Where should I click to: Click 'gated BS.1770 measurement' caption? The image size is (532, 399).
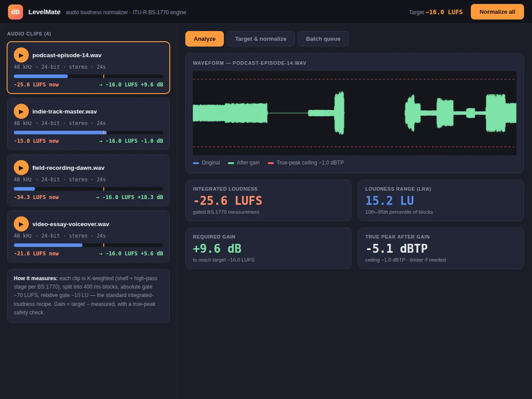[226, 212]
